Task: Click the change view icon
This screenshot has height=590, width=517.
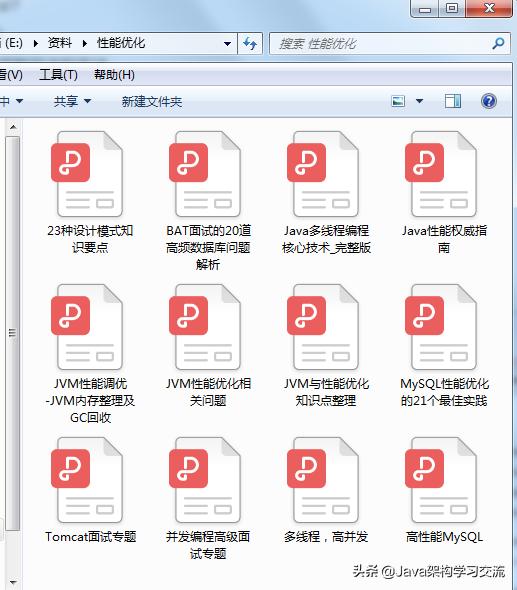Action: coord(398,101)
